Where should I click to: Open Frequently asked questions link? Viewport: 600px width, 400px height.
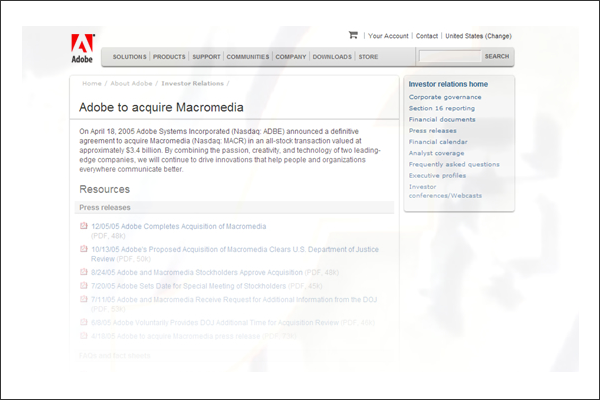(454, 164)
